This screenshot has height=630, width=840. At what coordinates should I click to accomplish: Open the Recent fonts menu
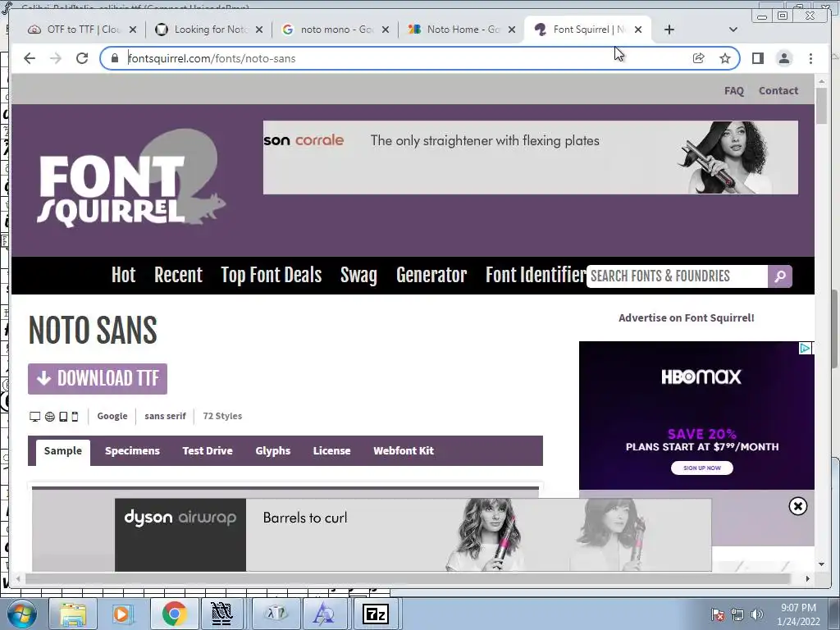(x=178, y=276)
